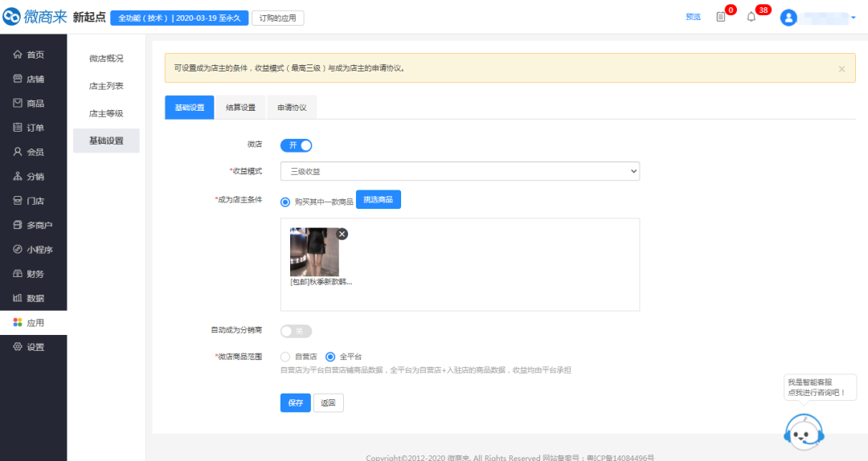Click the 微商来 logo icon
The height and width of the screenshot is (461, 868).
tap(11, 17)
